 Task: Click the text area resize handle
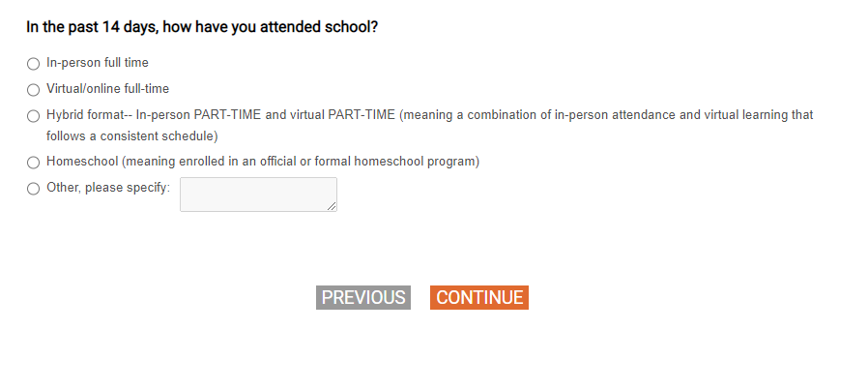click(x=333, y=207)
